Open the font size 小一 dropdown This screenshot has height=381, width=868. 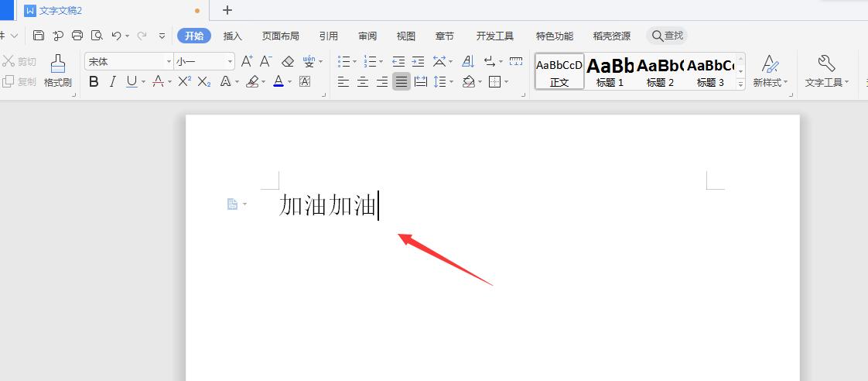click(x=230, y=61)
